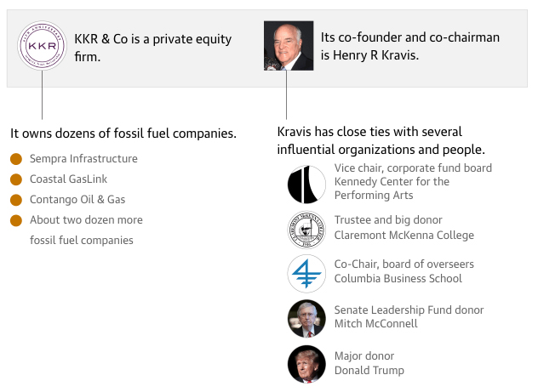Click Mitch McConnell's round photo
The image size is (538, 392).
point(306,318)
